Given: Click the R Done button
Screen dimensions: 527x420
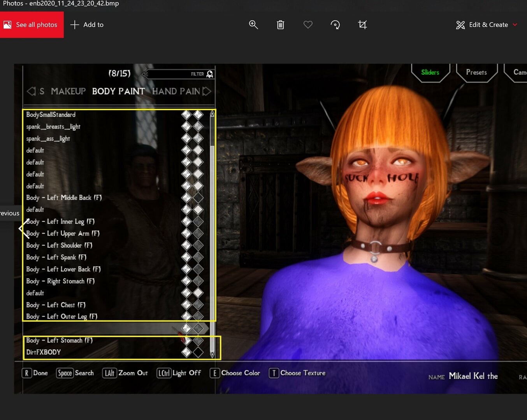Looking at the screenshot, I should pyautogui.click(x=35, y=373).
